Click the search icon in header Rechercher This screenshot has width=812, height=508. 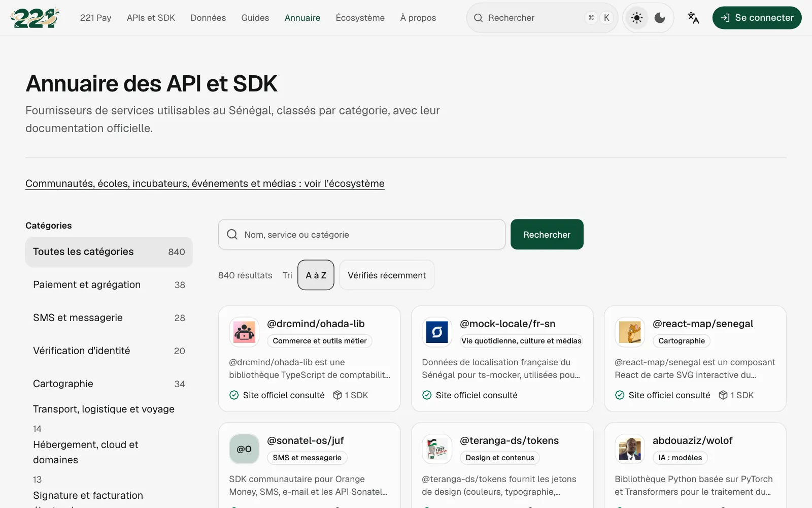[478, 18]
